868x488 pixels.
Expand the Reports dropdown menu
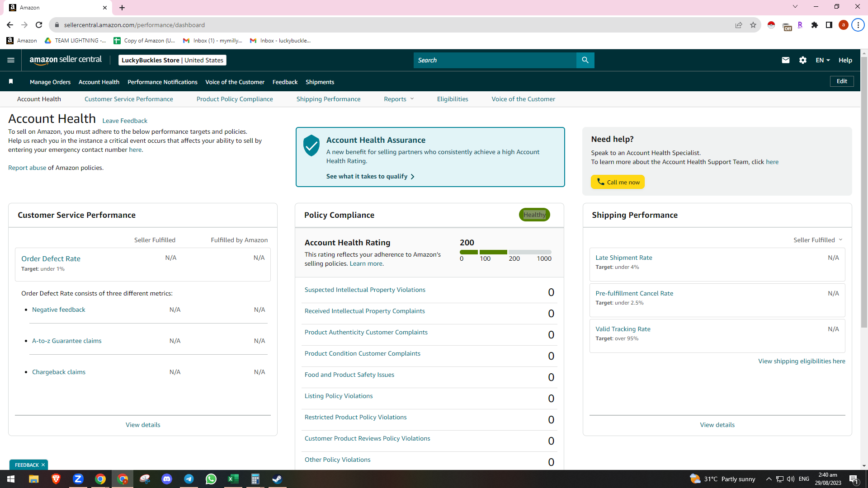399,99
